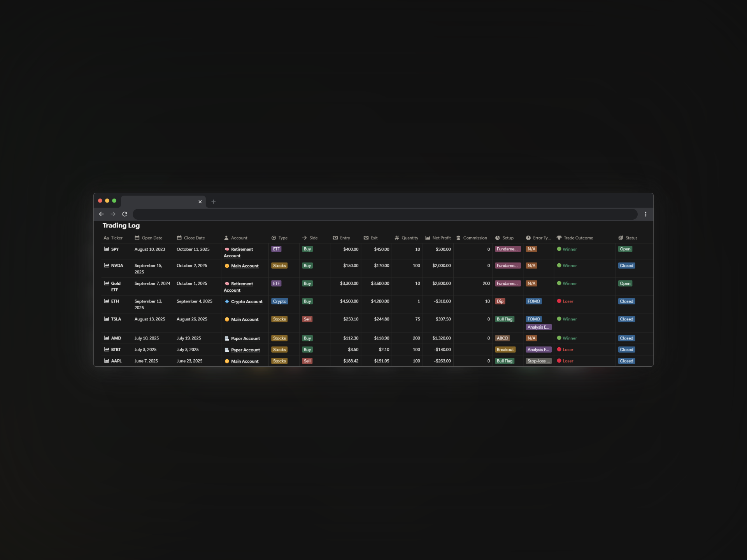The height and width of the screenshot is (560, 747).
Task: Click the browser forward arrow
Action: 113,214
